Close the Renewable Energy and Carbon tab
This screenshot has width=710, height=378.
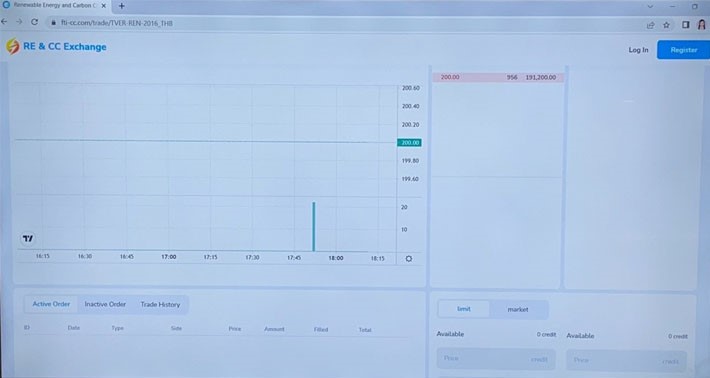104,6
